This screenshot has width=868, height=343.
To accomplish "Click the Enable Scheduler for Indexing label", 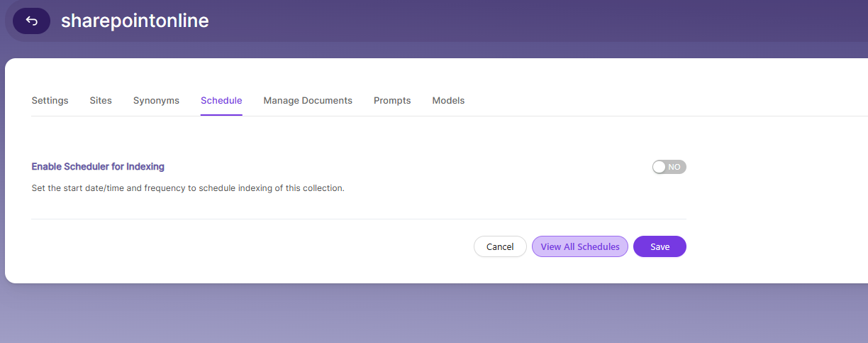I will (98, 167).
